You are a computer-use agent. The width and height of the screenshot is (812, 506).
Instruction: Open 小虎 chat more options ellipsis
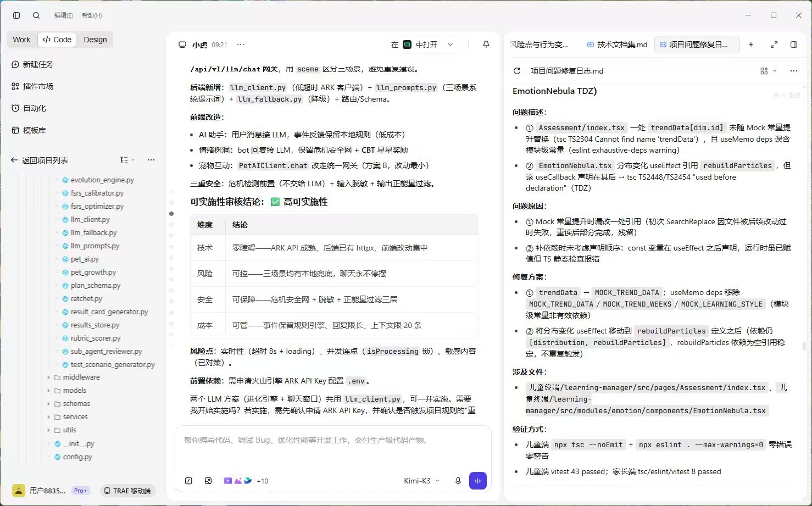[240, 45]
